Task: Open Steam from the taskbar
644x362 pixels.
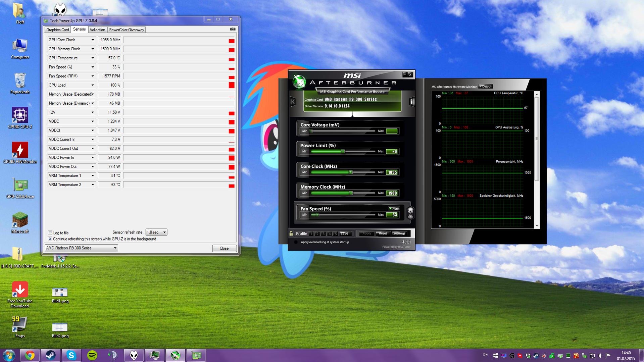Action: [x=51, y=355]
